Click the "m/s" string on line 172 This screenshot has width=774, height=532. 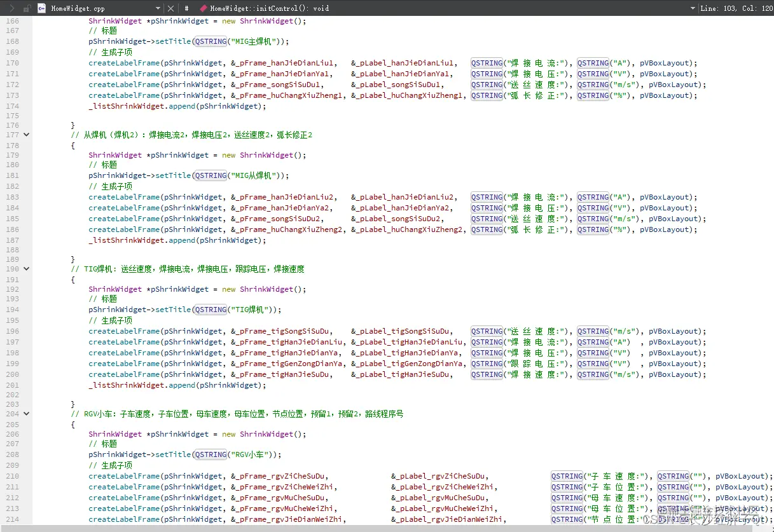[x=625, y=85]
